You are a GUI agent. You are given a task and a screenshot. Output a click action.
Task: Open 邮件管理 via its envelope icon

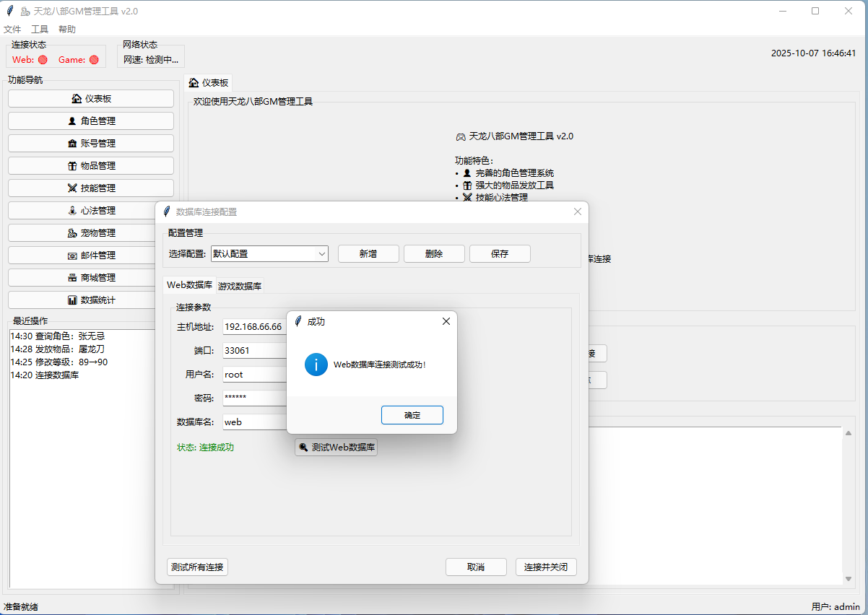click(x=72, y=256)
